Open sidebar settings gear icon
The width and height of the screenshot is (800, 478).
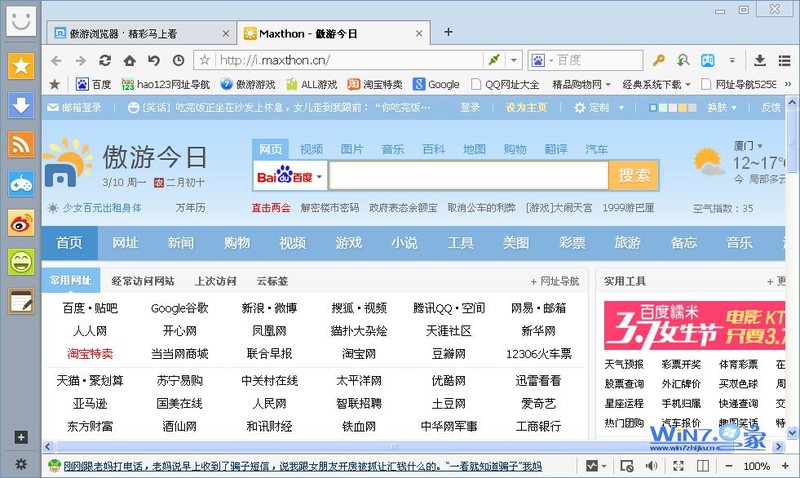click(x=21, y=464)
